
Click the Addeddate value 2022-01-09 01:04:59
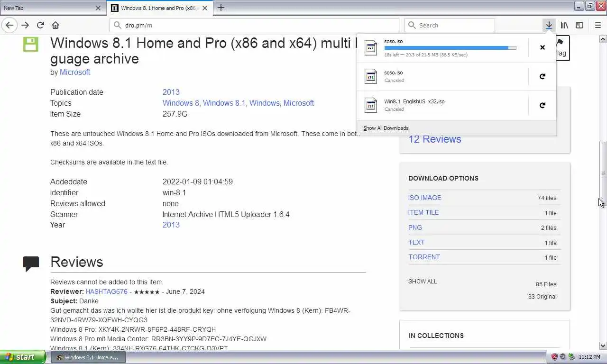click(x=198, y=182)
